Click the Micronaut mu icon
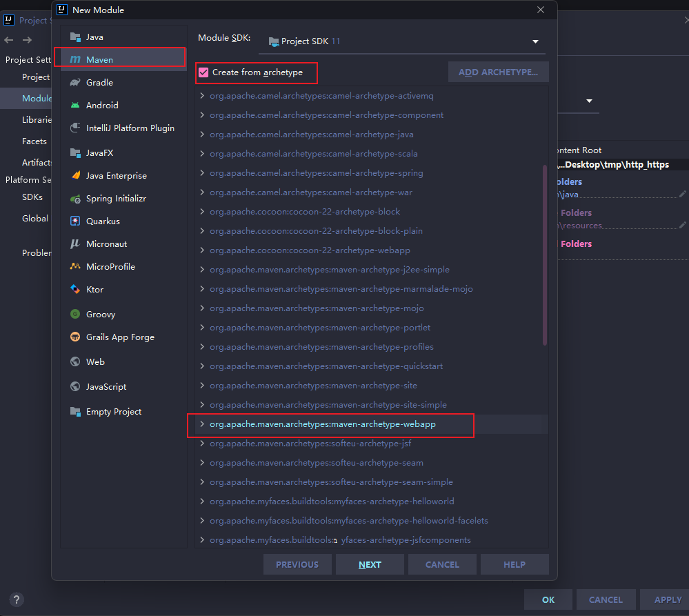The width and height of the screenshot is (689, 616). coord(75,244)
